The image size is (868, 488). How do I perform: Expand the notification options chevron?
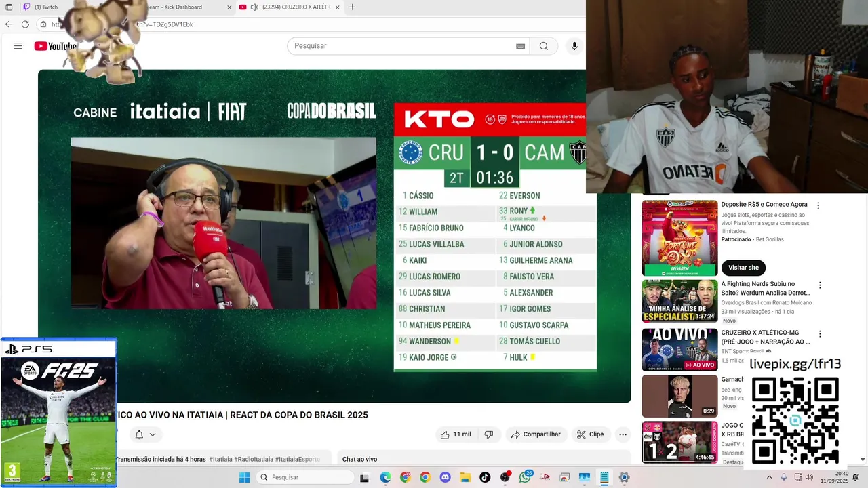coord(153,434)
